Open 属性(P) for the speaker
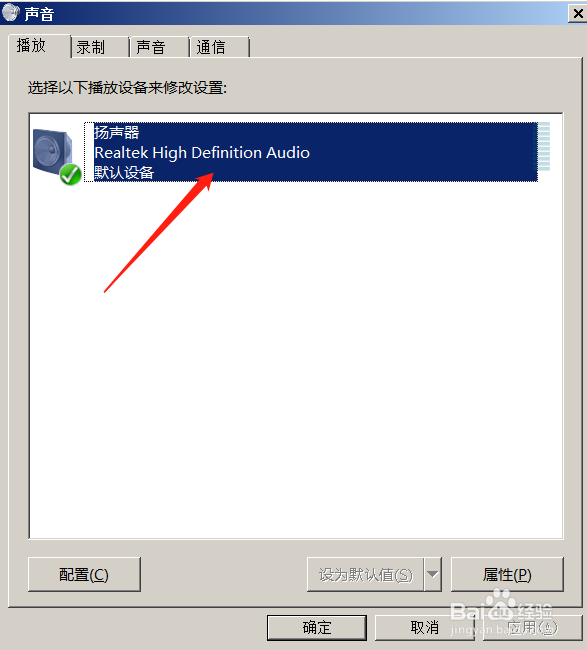 (507, 575)
